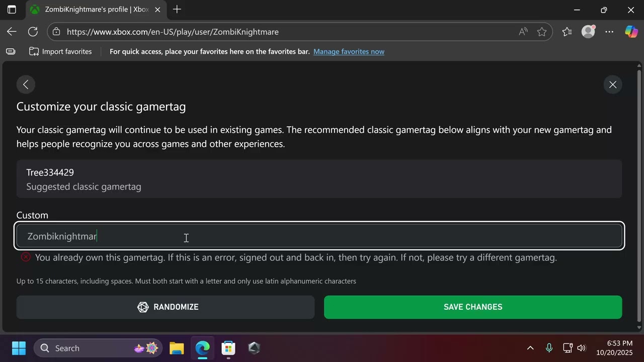Switch to Microsoft Edge in taskbar
The height and width of the screenshot is (362, 644).
tap(202, 348)
